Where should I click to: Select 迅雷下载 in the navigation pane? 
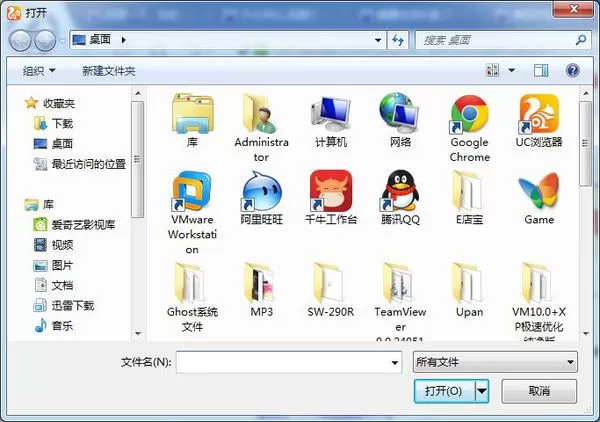pyautogui.click(x=64, y=305)
